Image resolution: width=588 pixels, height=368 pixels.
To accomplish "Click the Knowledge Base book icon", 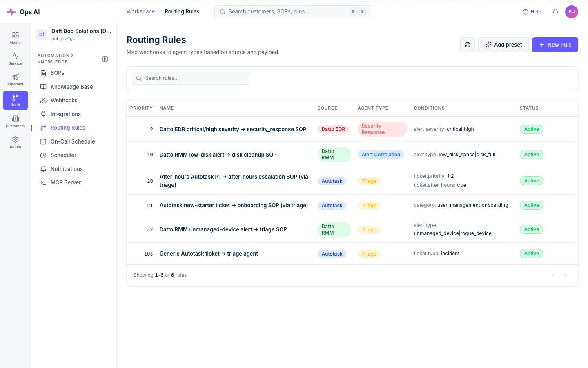I will (x=43, y=87).
